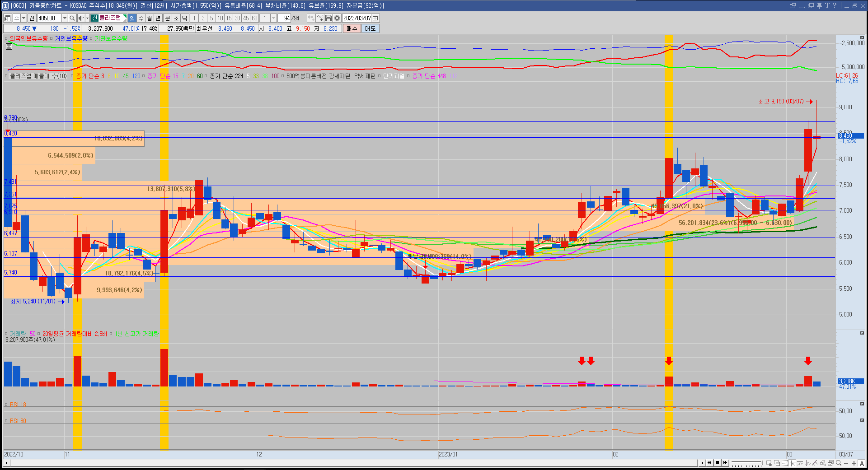Viewport: 868px width, 470px height.
Task: Zoom out chart with minus icon
Action: click(846, 463)
